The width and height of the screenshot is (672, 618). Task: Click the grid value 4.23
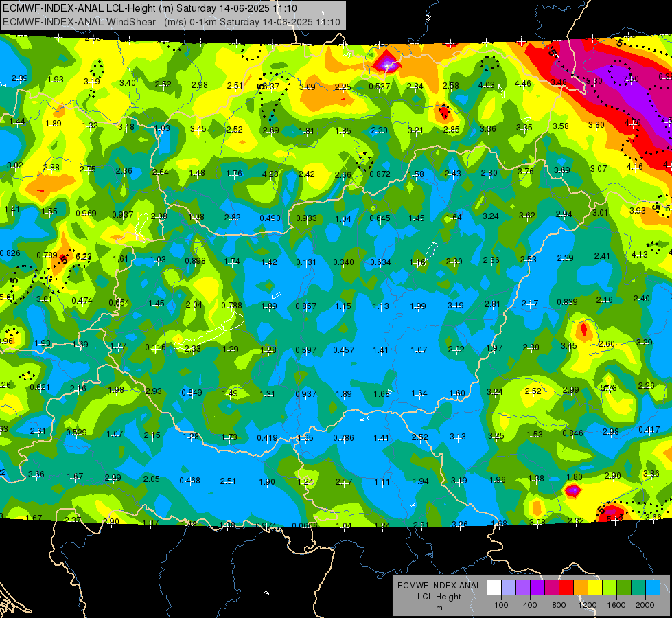click(x=270, y=174)
